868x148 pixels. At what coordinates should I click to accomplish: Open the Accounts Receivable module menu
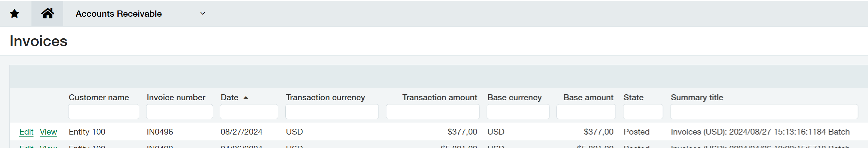pyautogui.click(x=119, y=14)
